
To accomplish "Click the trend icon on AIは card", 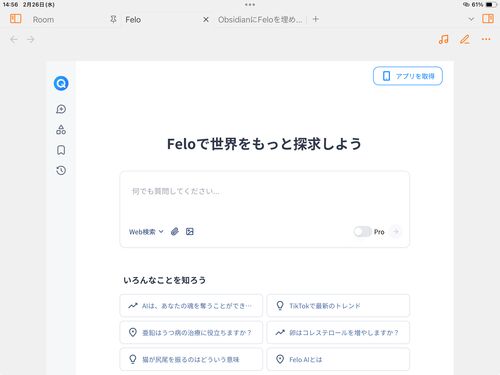I will point(133,305).
